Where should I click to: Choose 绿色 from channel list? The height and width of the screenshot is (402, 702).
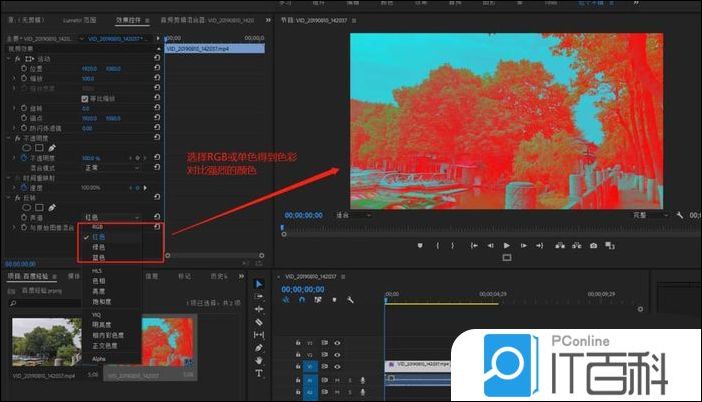(100, 247)
